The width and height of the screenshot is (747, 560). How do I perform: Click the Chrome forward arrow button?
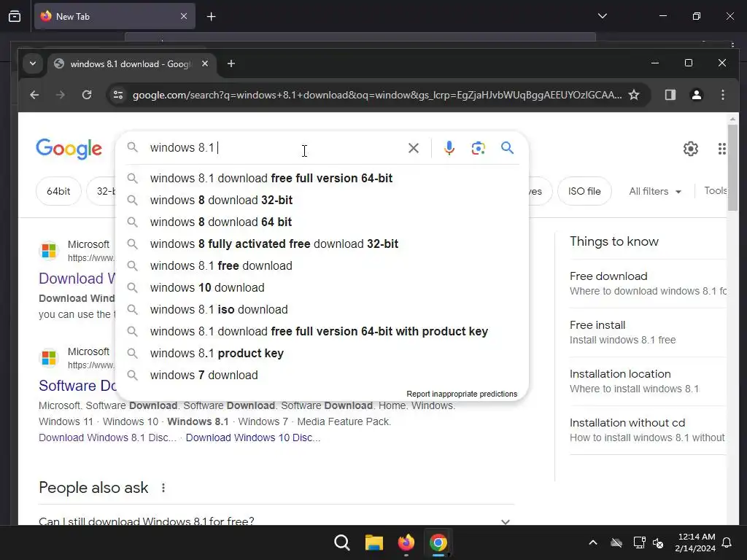(60, 95)
